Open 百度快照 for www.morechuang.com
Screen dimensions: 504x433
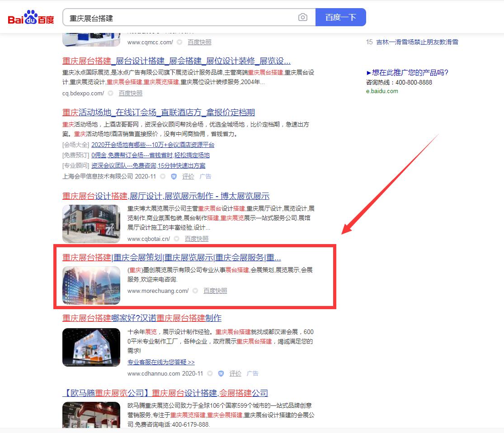tap(215, 291)
